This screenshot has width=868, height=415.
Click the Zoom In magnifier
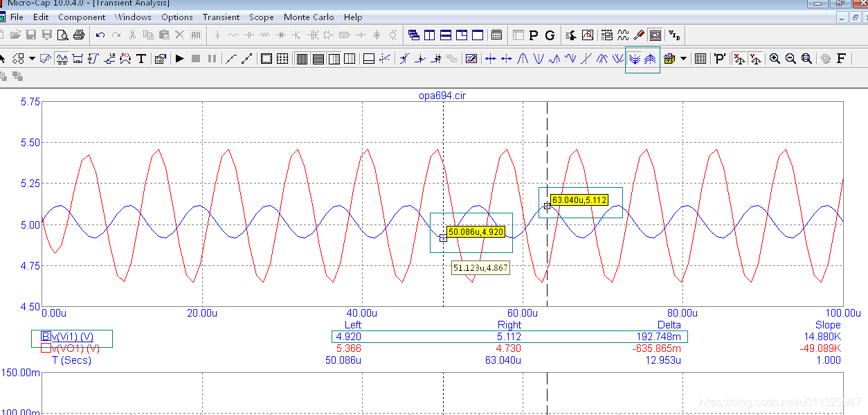[775, 59]
